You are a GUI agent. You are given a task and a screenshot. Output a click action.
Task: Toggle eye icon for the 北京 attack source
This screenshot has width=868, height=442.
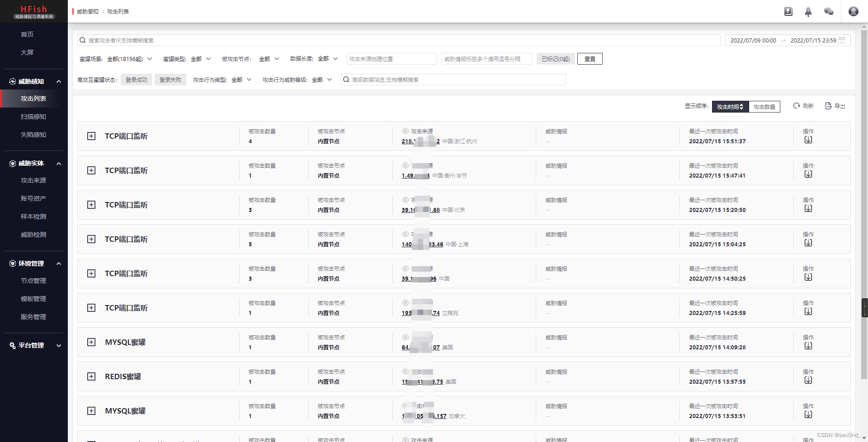pyautogui.click(x=406, y=200)
